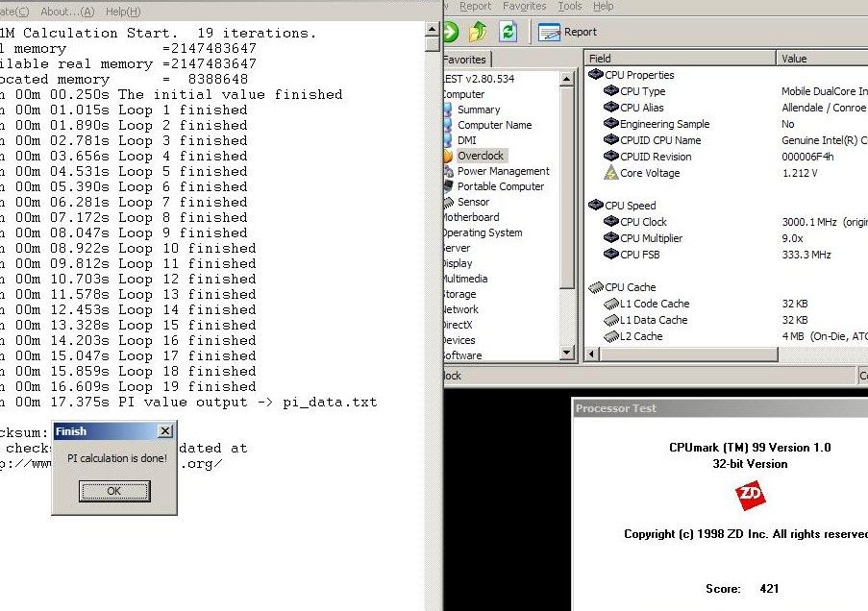868x611 pixels.
Task: Select Sensor in the Everest tree
Action: [473, 202]
